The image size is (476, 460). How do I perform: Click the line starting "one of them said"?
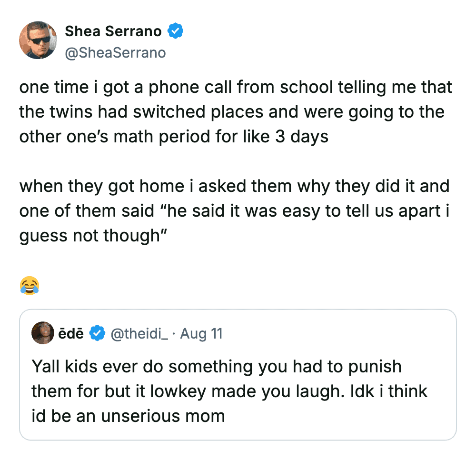pyautogui.click(x=234, y=211)
